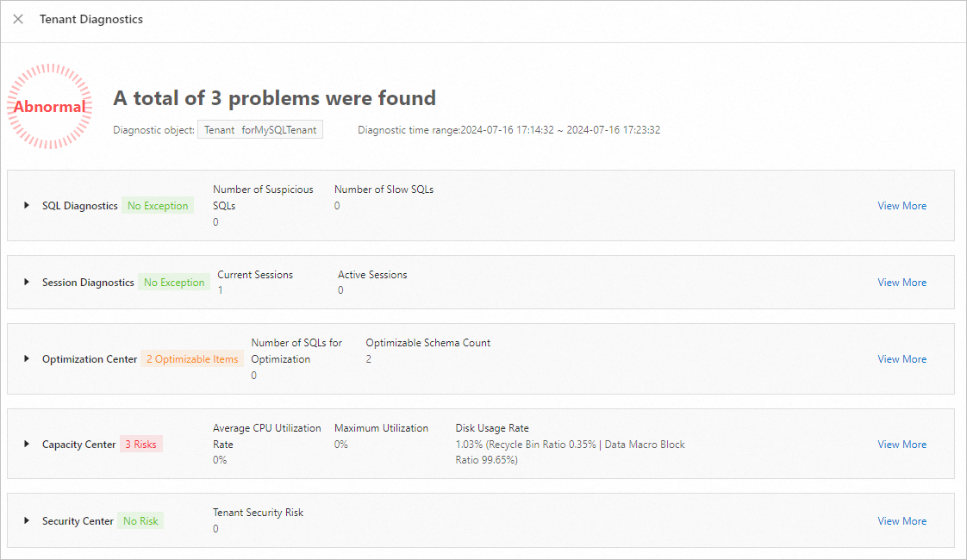Click the No Risk badge

pyautogui.click(x=140, y=521)
